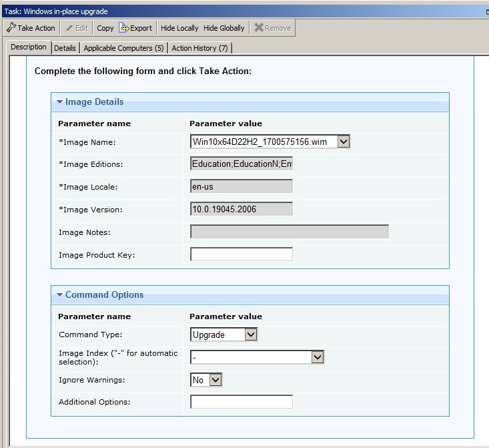Click 'Complete the following form' heading
This screenshot has height=448, width=489.
pos(143,71)
